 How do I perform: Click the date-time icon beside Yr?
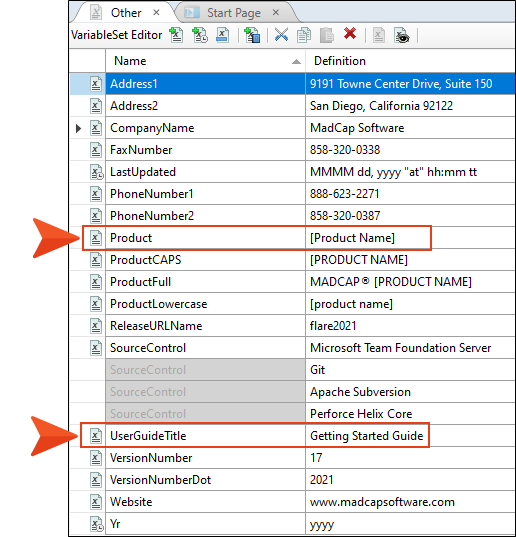pos(97,524)
